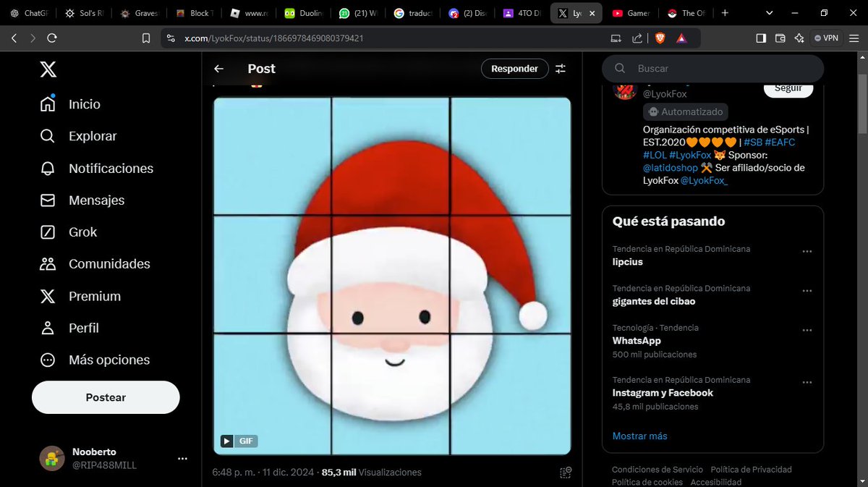Click Mostrar más link
Viewport: 868px width, 487px height.
640,436
